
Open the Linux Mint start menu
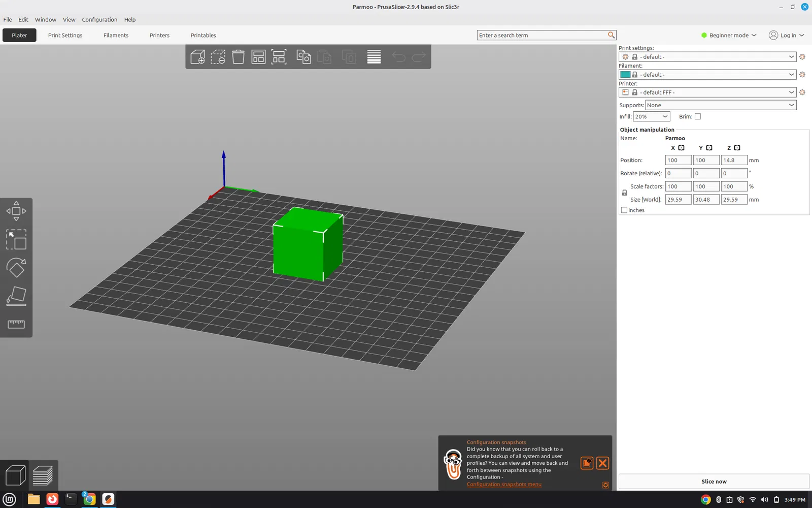click(10, 499)
